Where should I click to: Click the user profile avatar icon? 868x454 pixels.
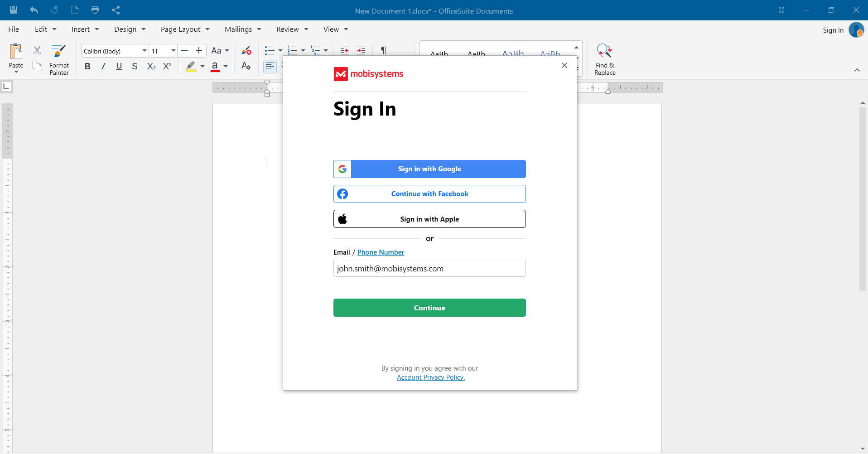click(x=856, y=30)
